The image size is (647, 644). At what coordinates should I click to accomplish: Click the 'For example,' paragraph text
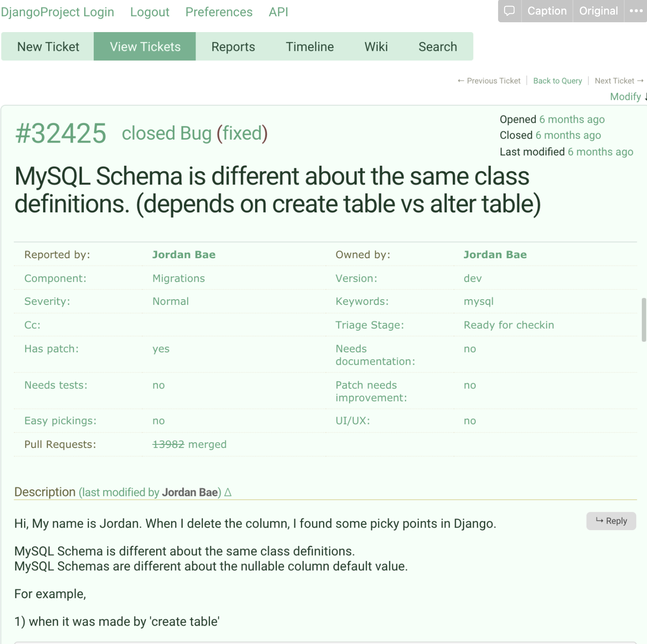point(50,594)
